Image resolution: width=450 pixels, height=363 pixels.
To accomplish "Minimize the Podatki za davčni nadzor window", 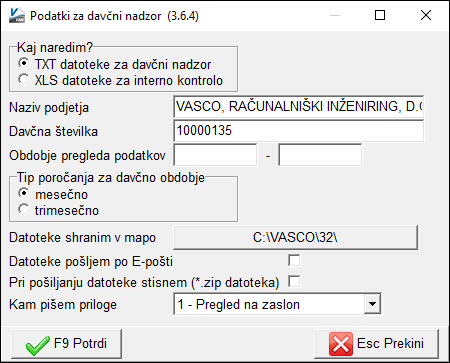I will coord(335,15).
